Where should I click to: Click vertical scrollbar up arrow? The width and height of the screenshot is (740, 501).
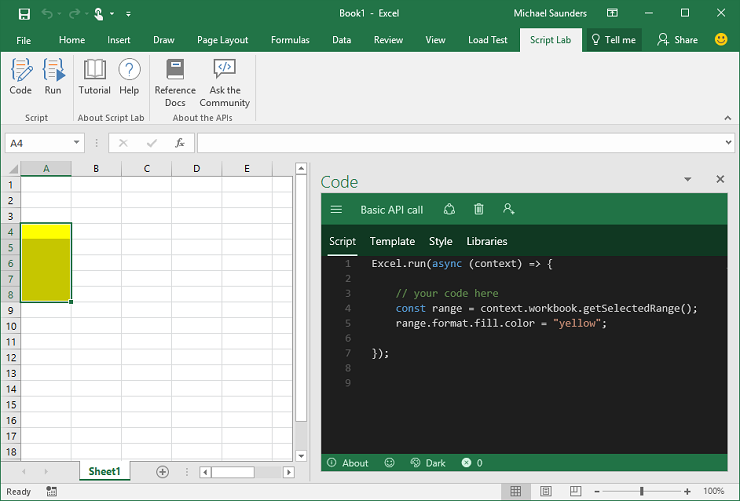pyautogui.click(x=301, y=168)
